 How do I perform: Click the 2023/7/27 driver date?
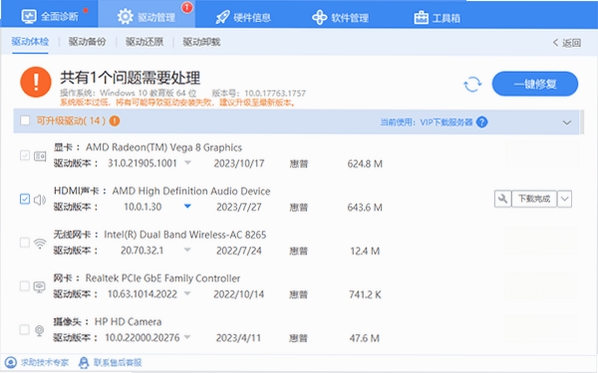[239, 207]
